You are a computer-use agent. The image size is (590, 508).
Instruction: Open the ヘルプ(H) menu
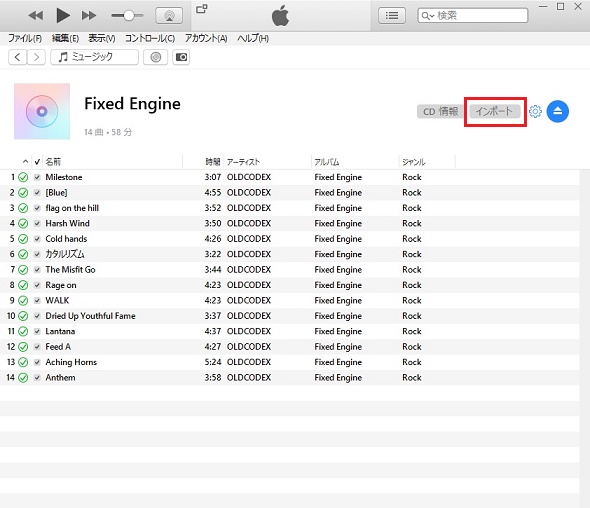coord(252,38)
